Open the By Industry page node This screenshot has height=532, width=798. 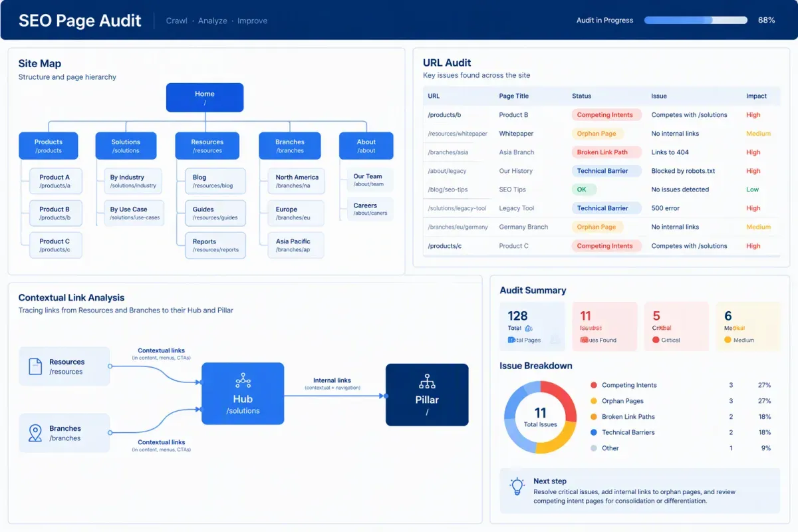[x=134, y=181]
